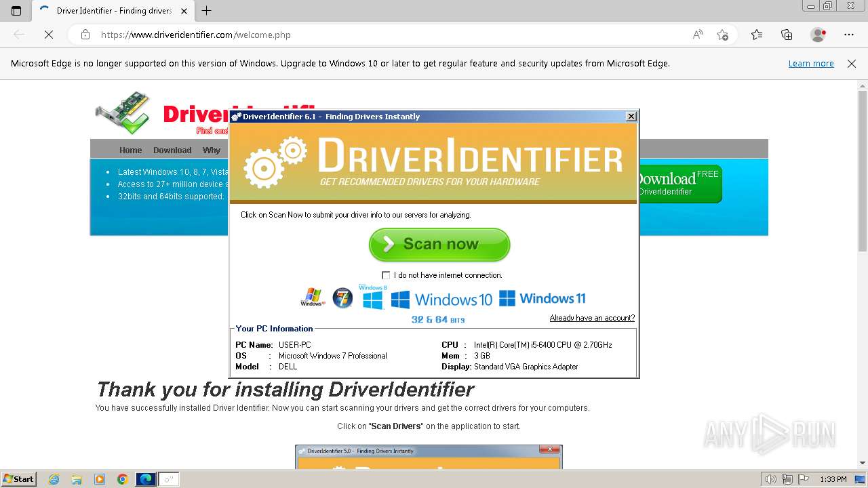Open the Favorites list icon

757,35
